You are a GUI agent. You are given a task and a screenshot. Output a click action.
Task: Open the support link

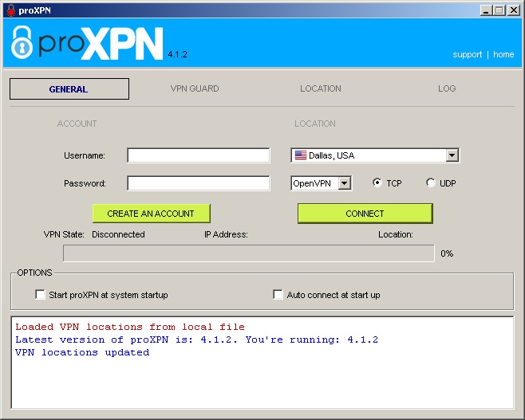[467, 54]
